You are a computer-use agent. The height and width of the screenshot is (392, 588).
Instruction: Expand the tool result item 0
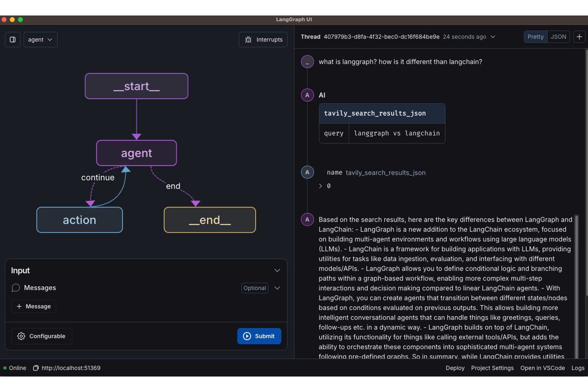pos(321,186)
